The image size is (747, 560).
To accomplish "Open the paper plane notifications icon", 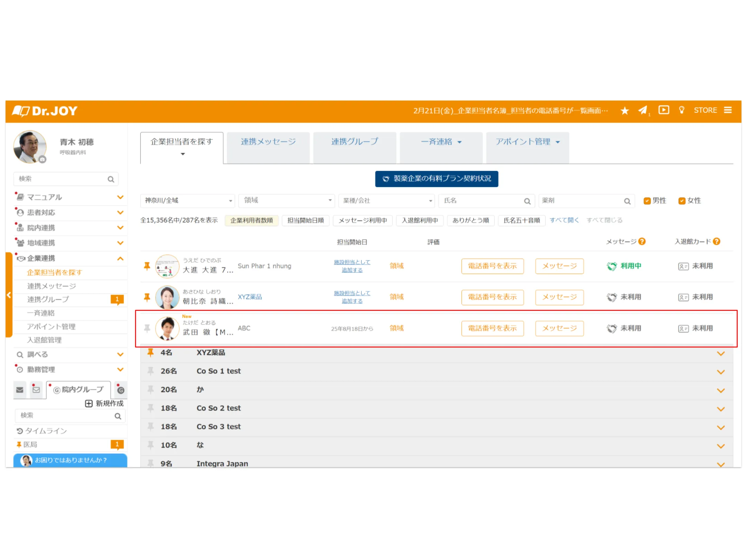I will pos(642,110).
